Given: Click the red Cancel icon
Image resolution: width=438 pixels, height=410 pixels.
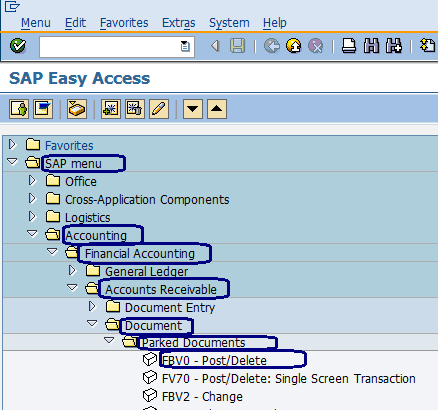Looking at the screenshot, I should (x=315, y=46).
